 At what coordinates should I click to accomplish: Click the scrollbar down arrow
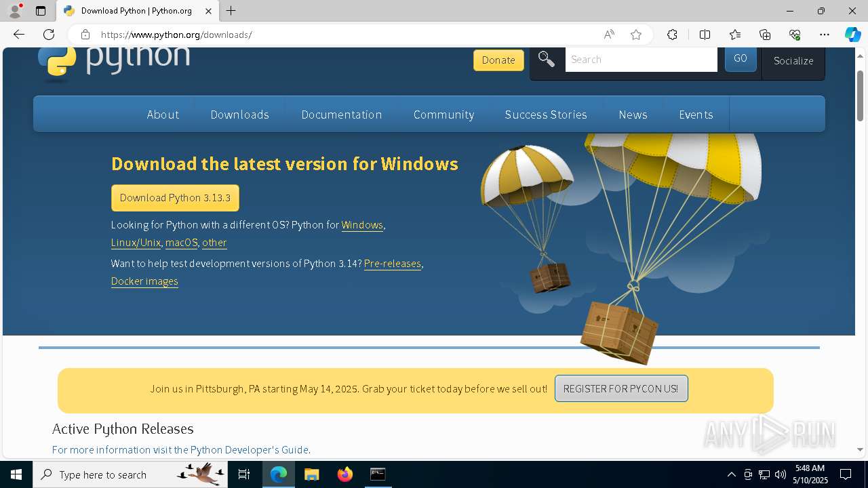coord(860,449)
